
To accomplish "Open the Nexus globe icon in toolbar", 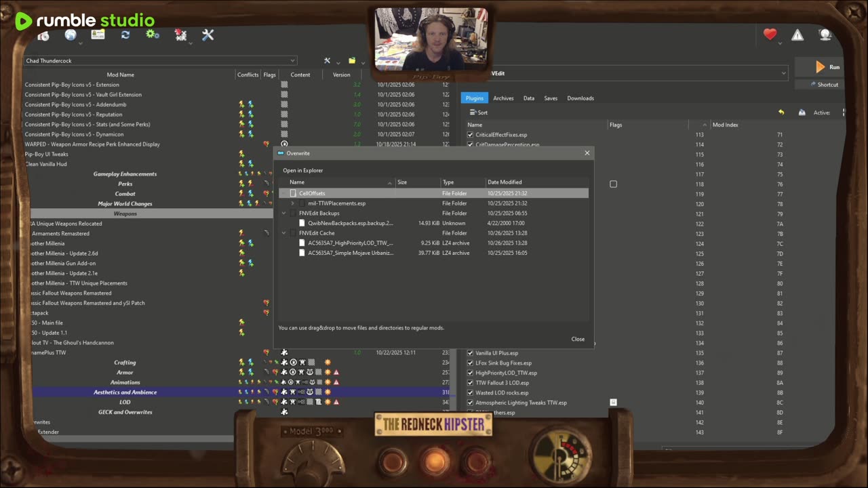I will point(70,35).
